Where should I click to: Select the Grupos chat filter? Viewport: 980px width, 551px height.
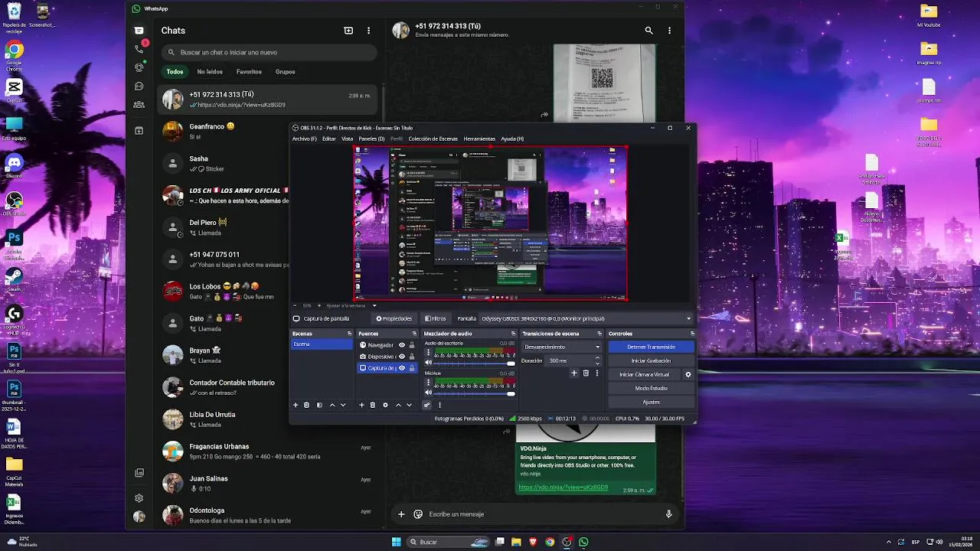click(x=286, y=72)
